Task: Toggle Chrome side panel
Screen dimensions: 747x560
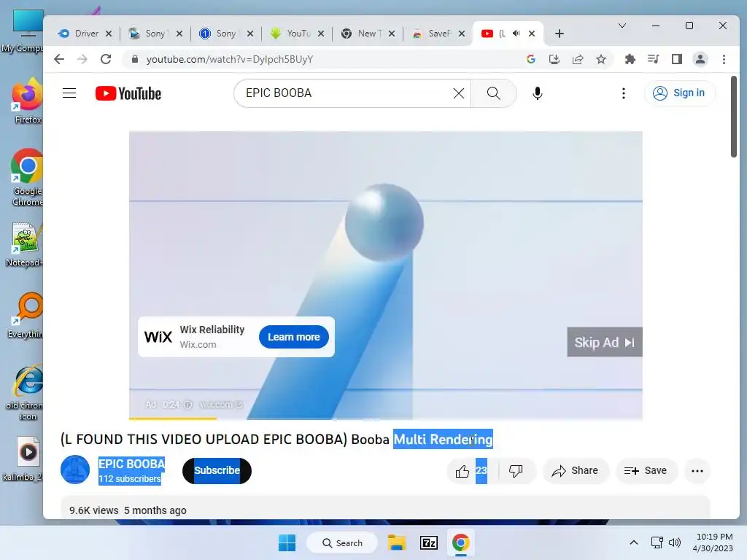Action: pyautogui.click(x=676, y=59)
